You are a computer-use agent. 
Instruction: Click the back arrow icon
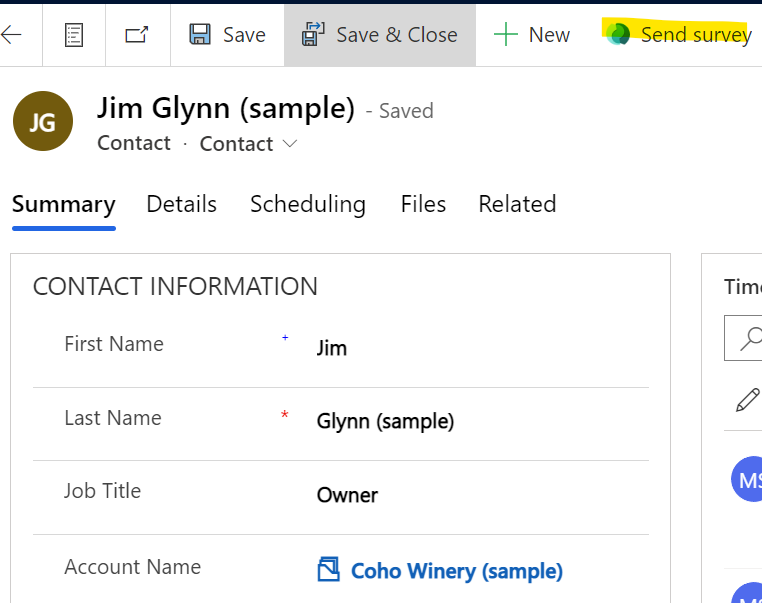tap(11, 35)
